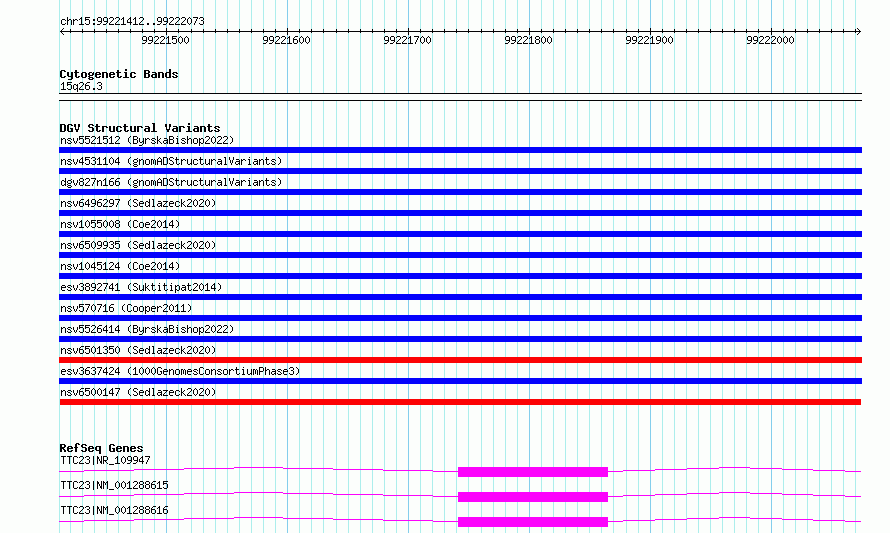
Task: Click the right arrowhead of the coordinate ruler
Action: 858,32
